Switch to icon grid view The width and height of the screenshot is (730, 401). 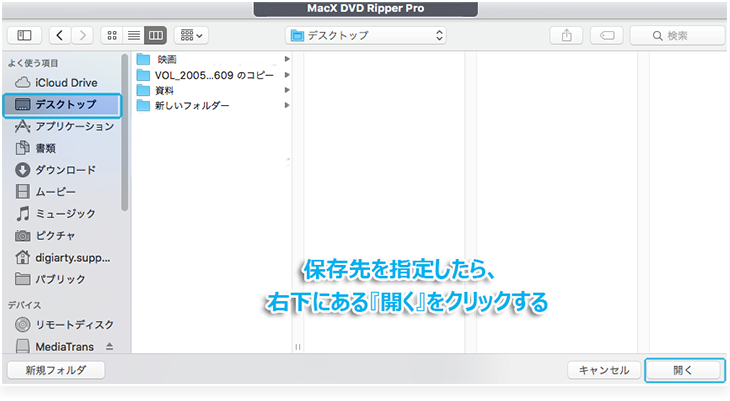[112, 35]
